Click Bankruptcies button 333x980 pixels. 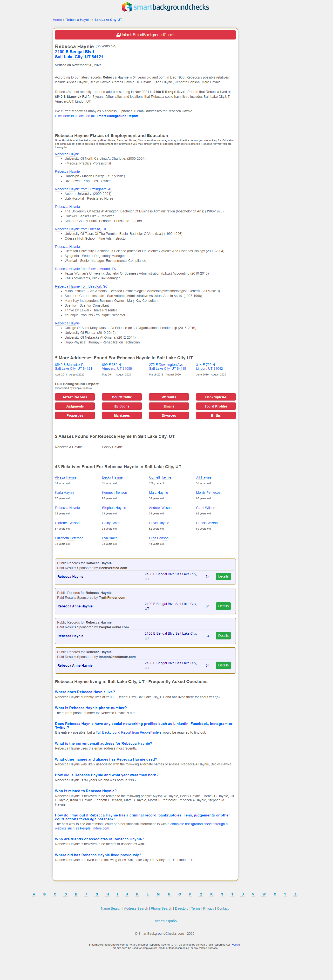[x=216, y=397]
